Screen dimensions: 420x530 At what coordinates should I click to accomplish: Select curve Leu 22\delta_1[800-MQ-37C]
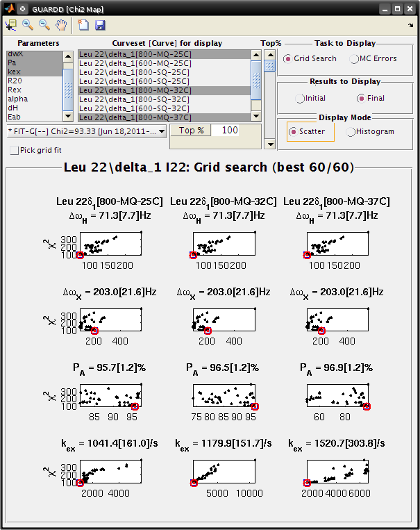pos(165,117)
